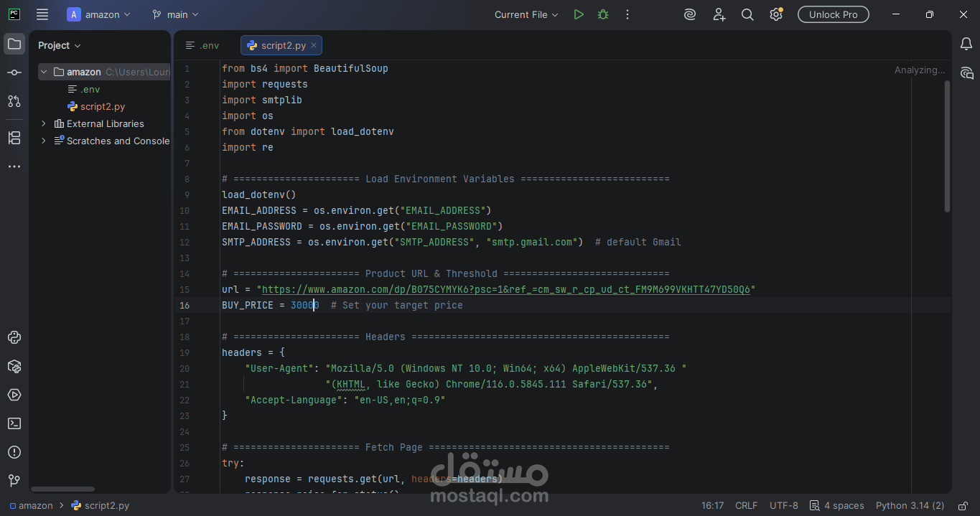
Task: Place cursor on BUY_PRICE value 30000
Action: tap(304, 305)
